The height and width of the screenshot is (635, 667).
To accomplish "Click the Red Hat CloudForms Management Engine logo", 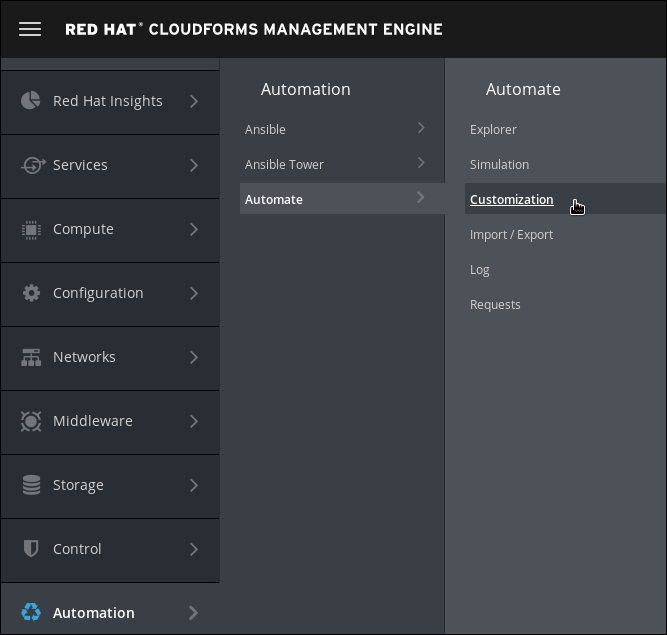I will [254, 29].
